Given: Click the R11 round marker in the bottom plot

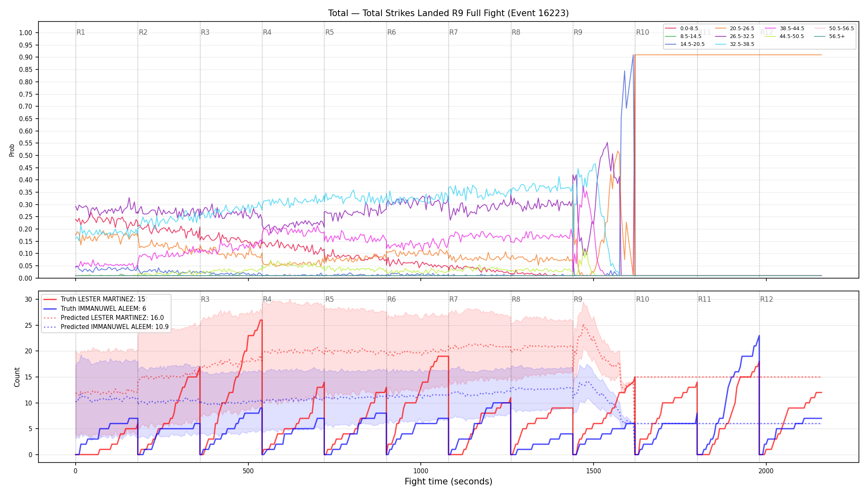Looking at the screenshot, I should [705, 299].
